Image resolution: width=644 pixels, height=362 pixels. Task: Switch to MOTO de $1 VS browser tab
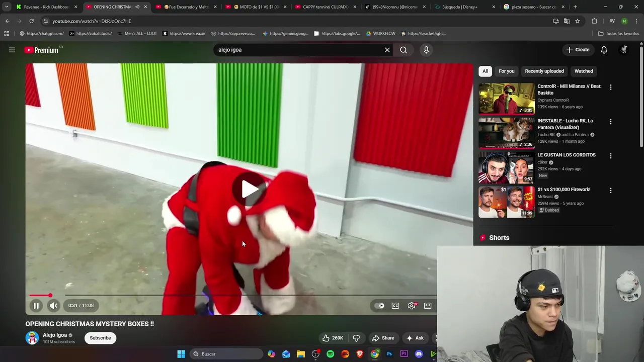click(257, 7)
